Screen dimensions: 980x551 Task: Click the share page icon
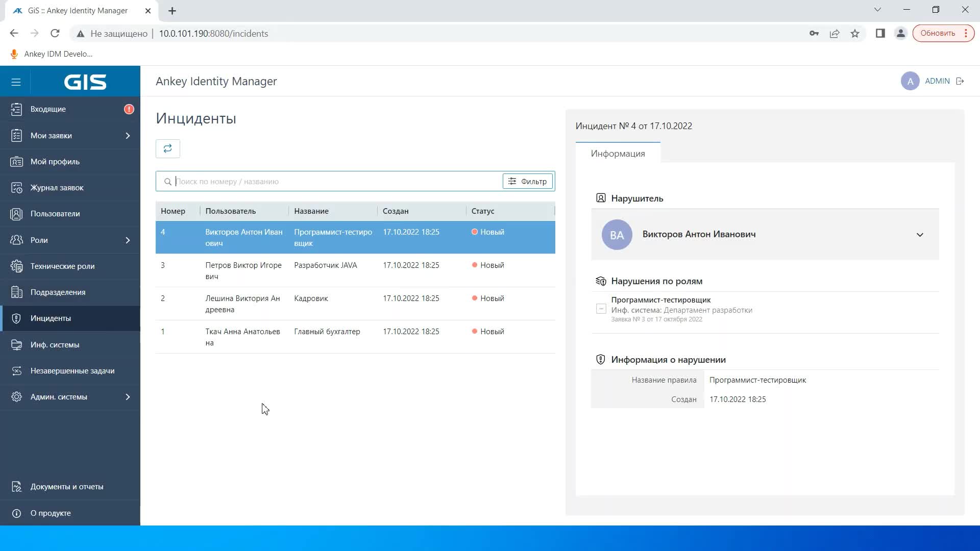pos(835,34)
